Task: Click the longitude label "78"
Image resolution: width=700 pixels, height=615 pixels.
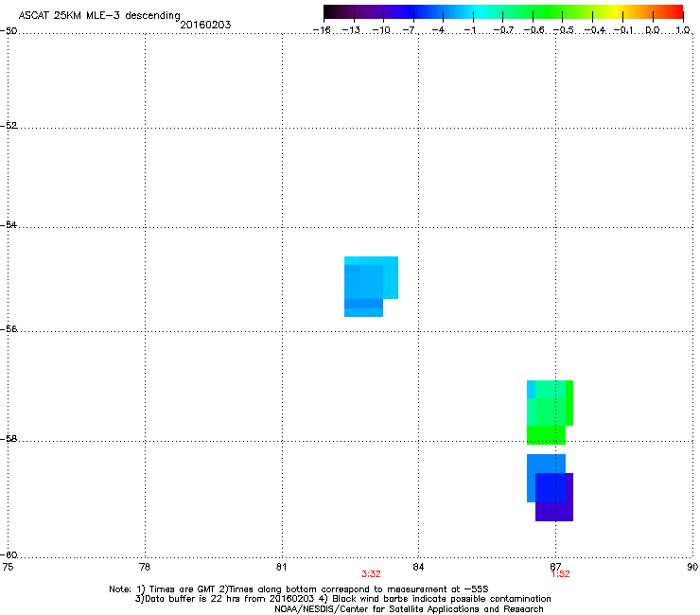Action: [145, 567]
